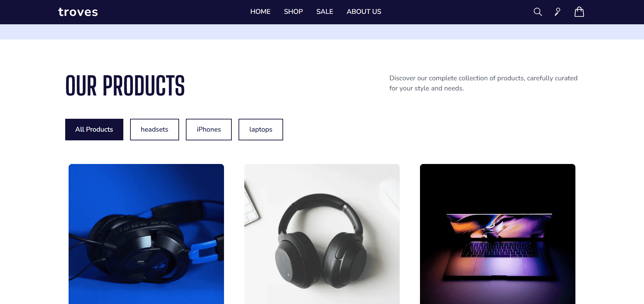644x304 pixels.
Task: Open the shopping bag cart icon
Action: (x=579, y=12)
